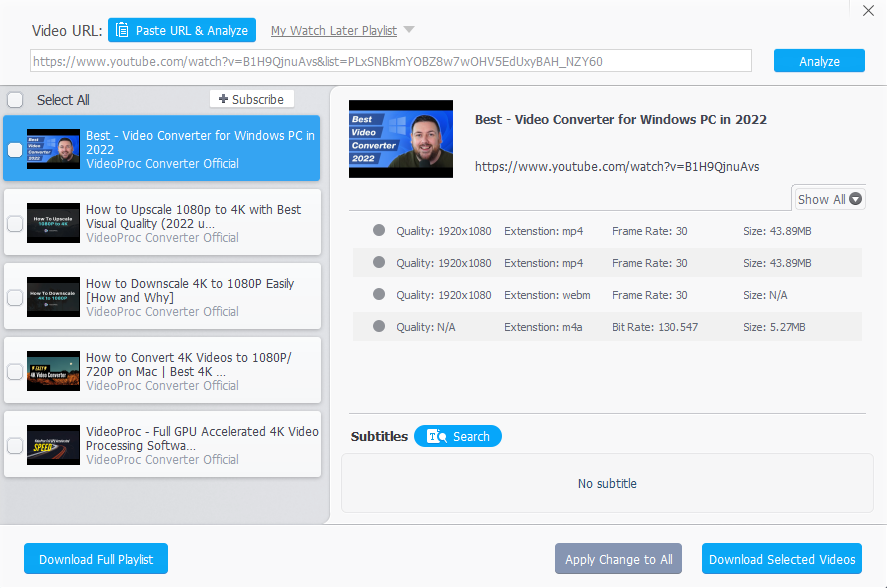Open the My Watch Later Playlist link
The width and height of the screenshot is (887, 588).
(x=333, y=31)
